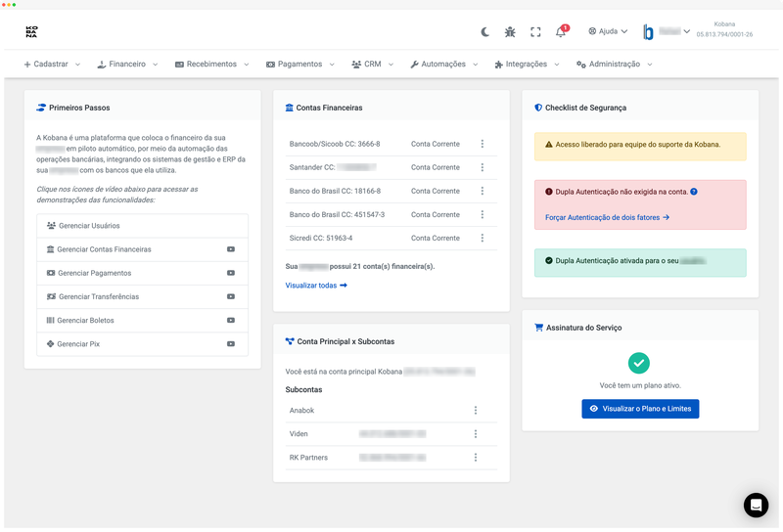
Task: Click Forçar Autenticação de dois fatores link
Action: click(607, 217)
